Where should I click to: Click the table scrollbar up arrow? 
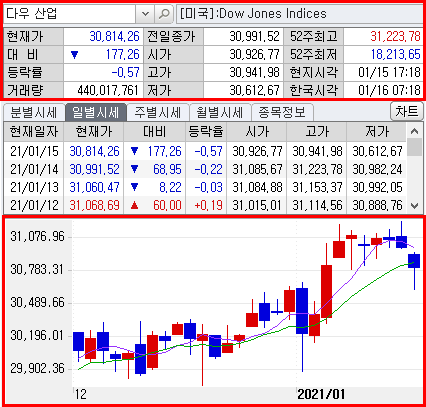(x=414, y=131)
